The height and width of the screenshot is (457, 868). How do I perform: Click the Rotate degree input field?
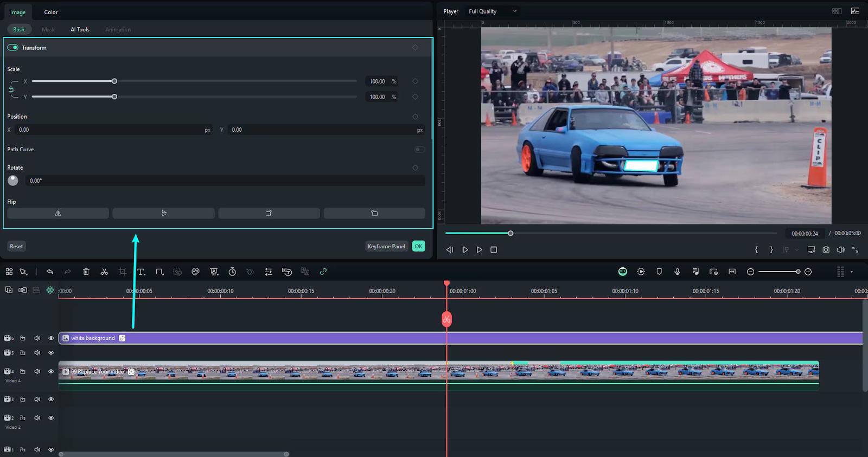(225, 181)
